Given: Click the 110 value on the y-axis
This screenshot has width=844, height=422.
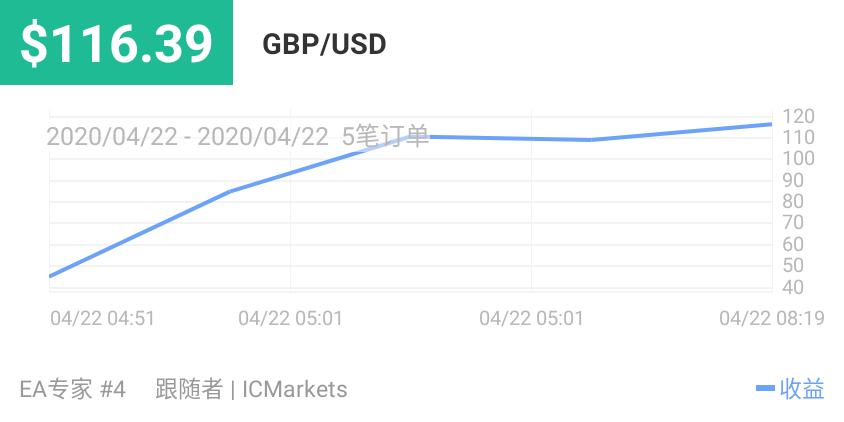Looking at the screenshot, I should point(799,137).
